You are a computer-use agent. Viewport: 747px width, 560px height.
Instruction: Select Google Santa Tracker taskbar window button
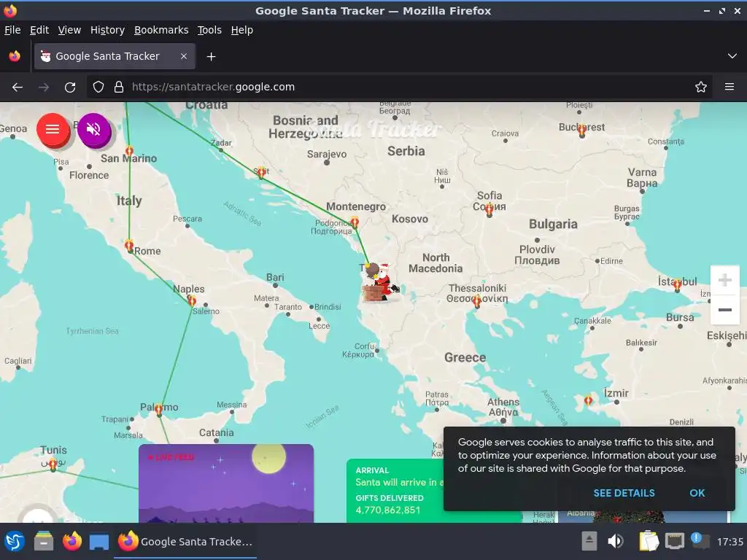185,542
